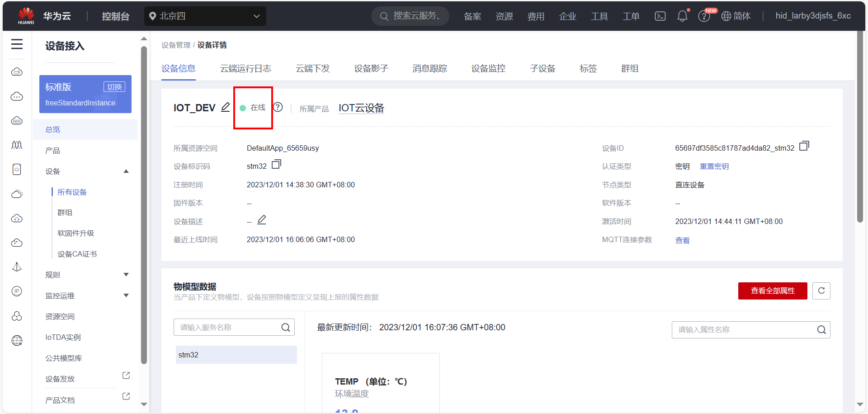Expand the 监控运维 sidebar section
The image size is (868, 414).
(x=126, y=295)
